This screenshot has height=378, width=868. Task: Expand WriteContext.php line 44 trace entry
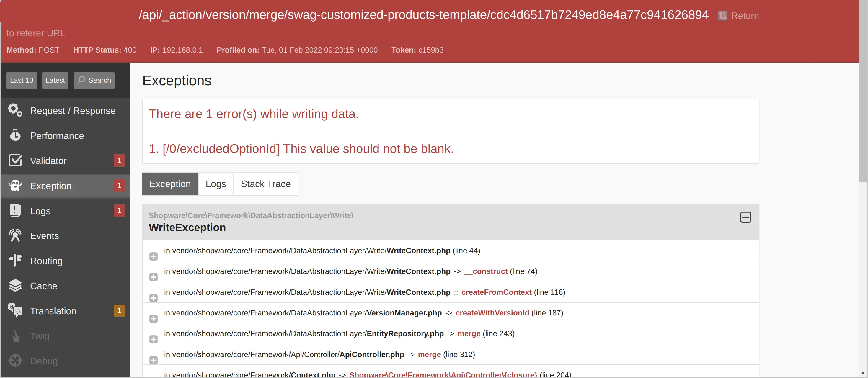click(x=153, y=256)
